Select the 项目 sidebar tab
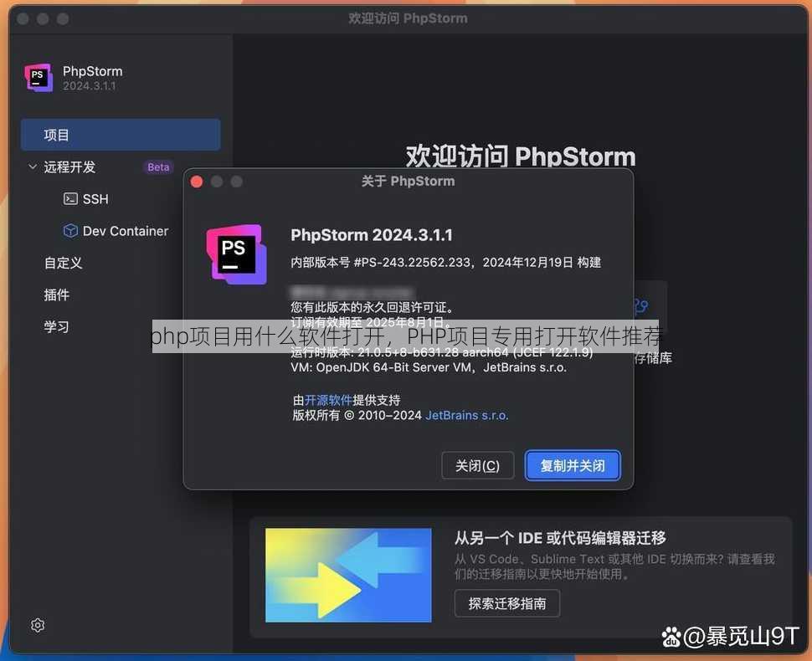The height and width of the screenshot is (661, 812). (x=121, y=135)
